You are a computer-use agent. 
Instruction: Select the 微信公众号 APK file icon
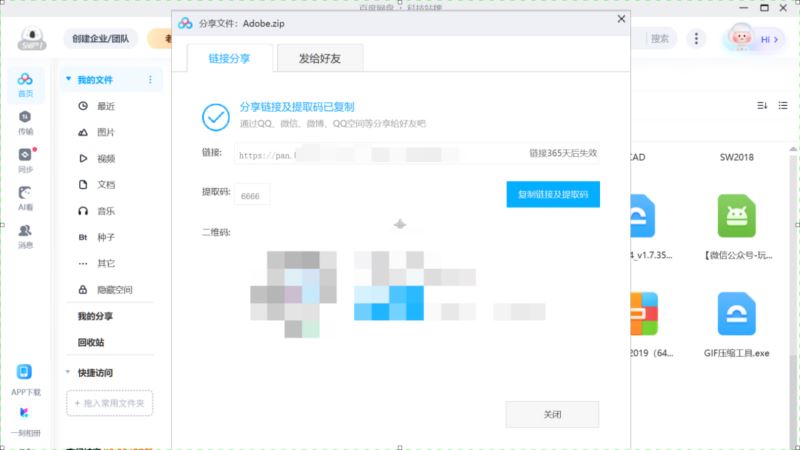pyautogui.click(x=737, y=216)
